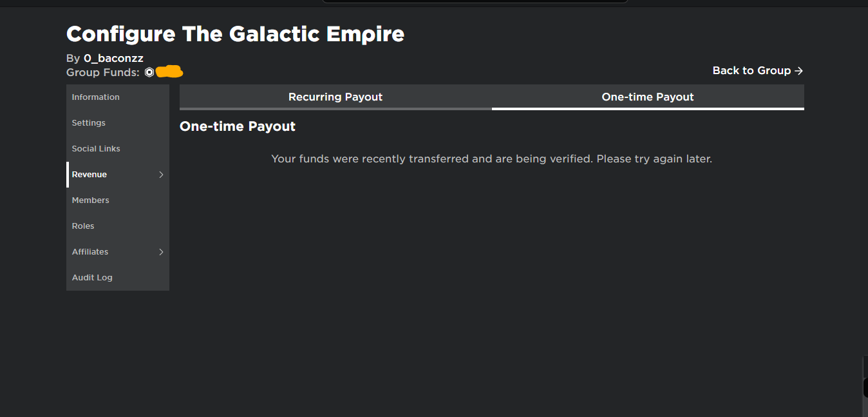Select Affiliates in the sidebar

pos(90,252)
